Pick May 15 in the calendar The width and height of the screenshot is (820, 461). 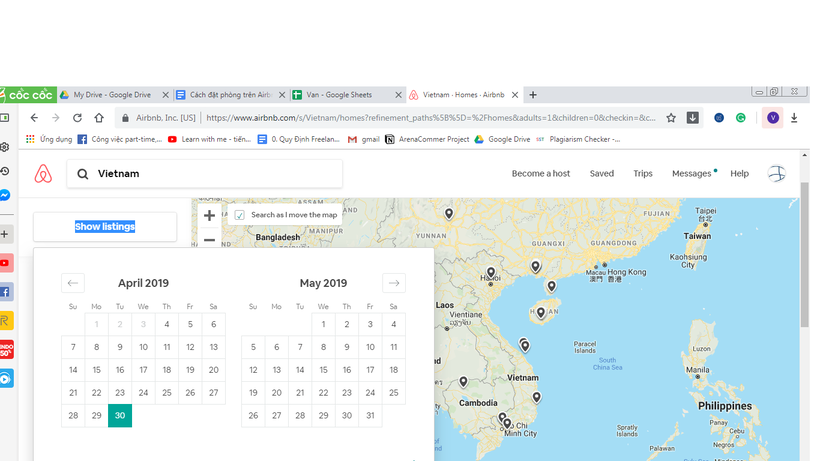(323, 370)
